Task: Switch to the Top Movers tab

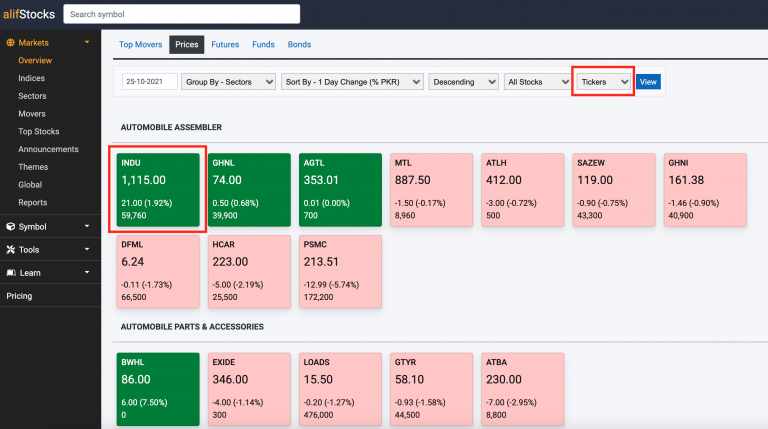Action: [x=140, y=45]
